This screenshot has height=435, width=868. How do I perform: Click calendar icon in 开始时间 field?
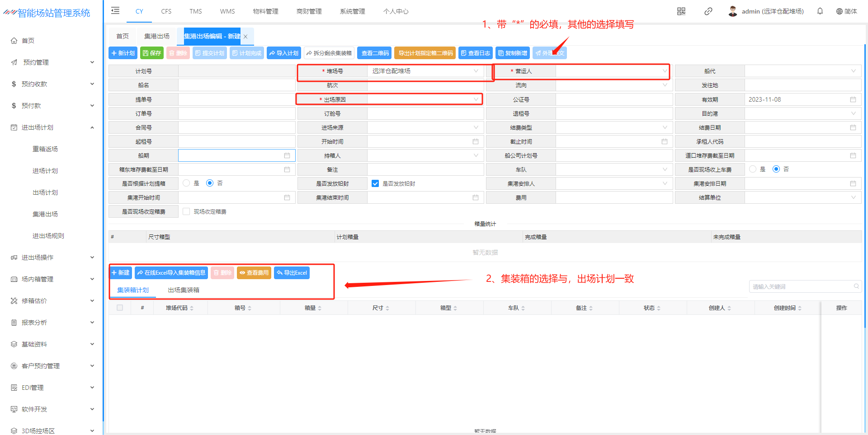tap(475, 142)
